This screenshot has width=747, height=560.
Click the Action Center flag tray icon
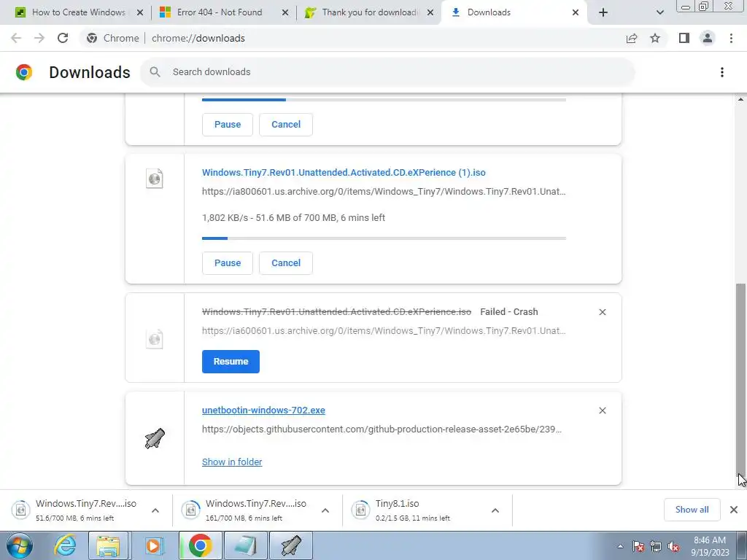638,546
